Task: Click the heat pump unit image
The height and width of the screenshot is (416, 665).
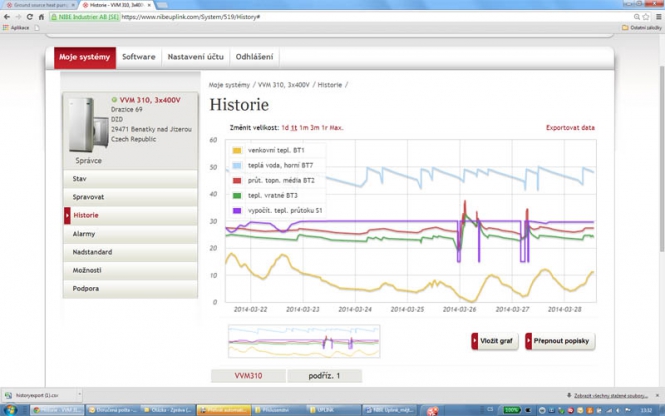Action: (x=86, y=127)
